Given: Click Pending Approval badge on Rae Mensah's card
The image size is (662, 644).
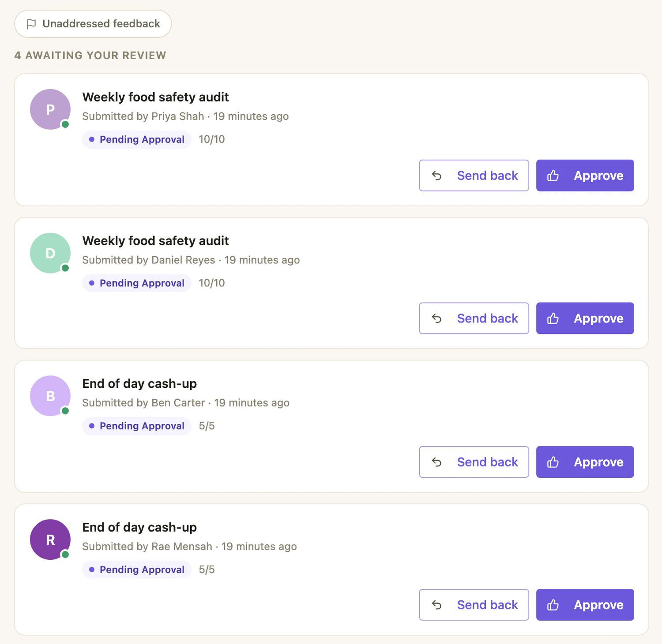Looking at the screenshot, I should pos(137,570).
